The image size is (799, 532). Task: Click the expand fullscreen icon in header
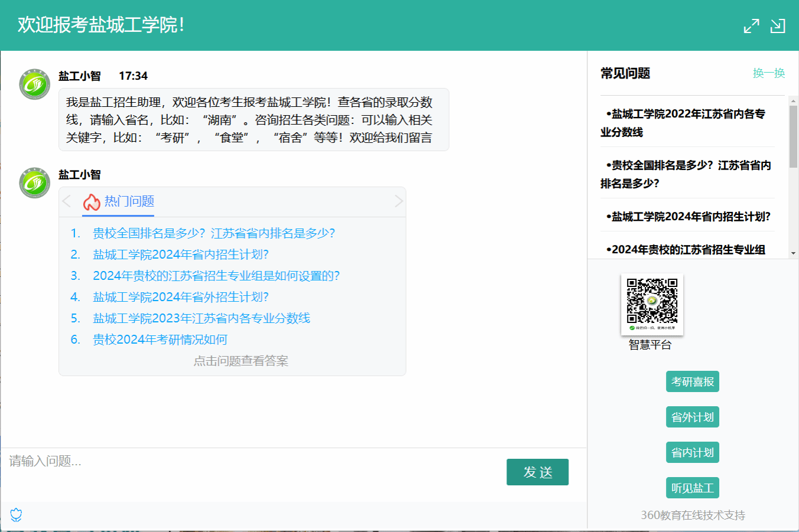tap(751, 26)
